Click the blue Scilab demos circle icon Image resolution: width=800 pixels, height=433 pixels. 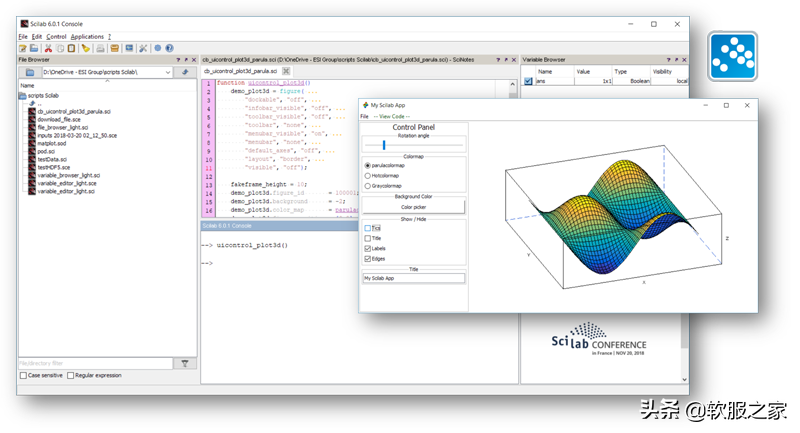[x=158, y=48]
